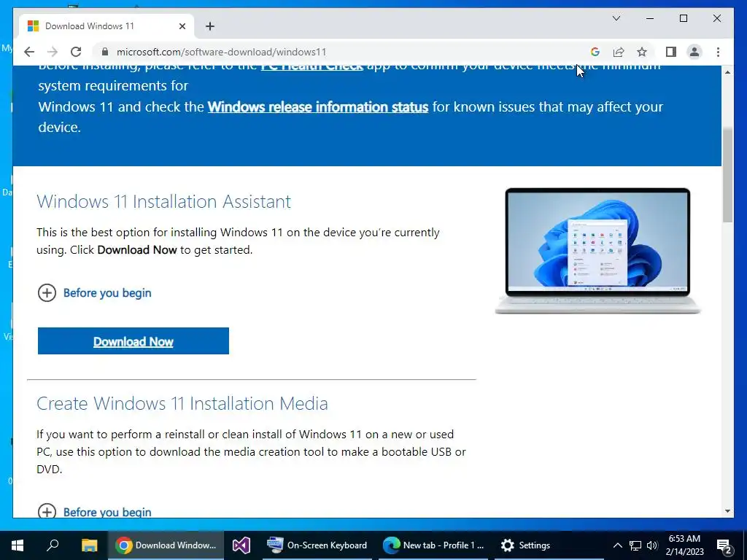Image resolution: width=747 pixels, height=560 pixels.
Task: Show hidden system tray icons
Action: pyautogui.click(x=617, y=545)
